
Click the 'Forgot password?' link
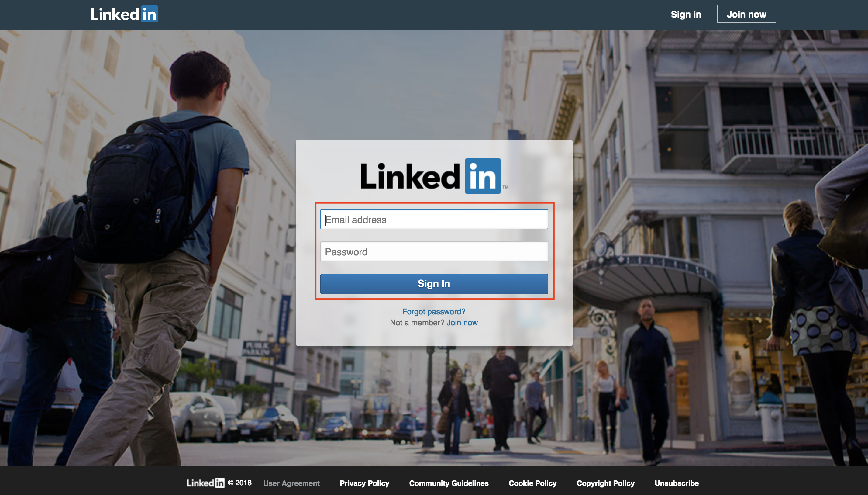[433, 311]
